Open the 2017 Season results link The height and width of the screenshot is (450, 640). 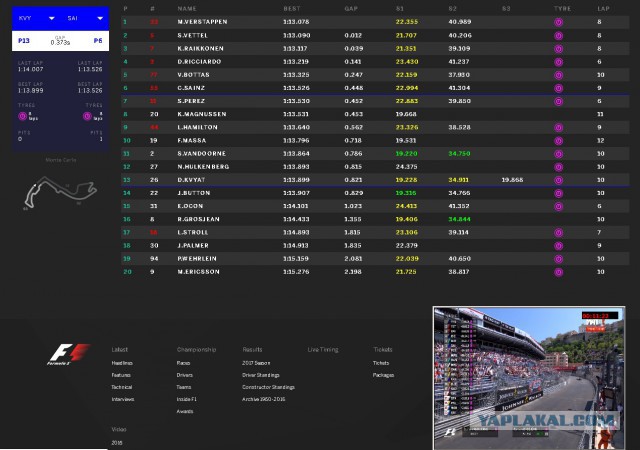256,363
